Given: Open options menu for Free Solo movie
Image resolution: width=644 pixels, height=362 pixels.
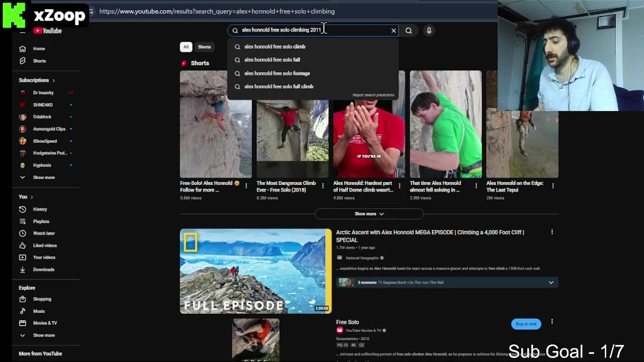Looking at the screenshot, I should tap(552, 322).
